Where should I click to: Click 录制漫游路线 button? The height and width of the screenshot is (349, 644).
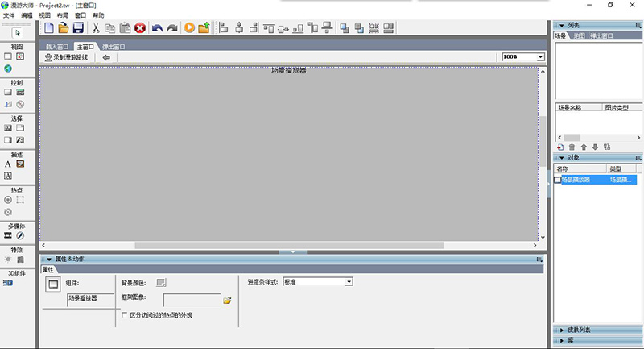(67, 57)
